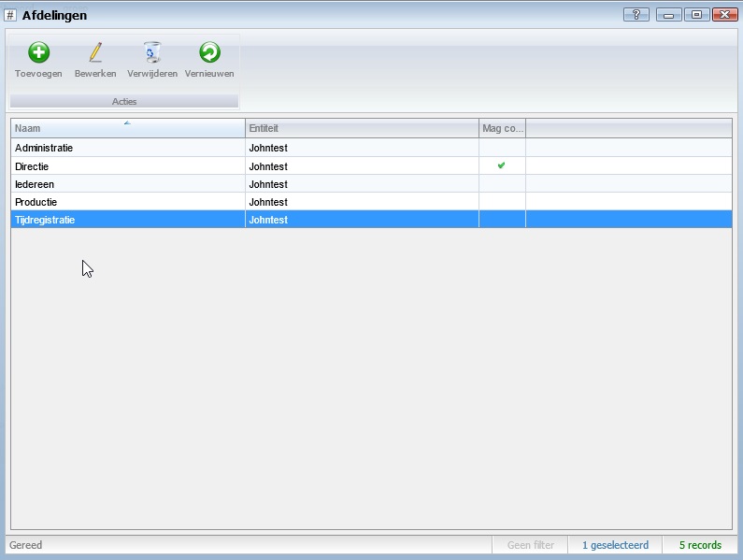
Task: Click the Mag co... column header
Action: pyautogui.click(x=503, y=128)
